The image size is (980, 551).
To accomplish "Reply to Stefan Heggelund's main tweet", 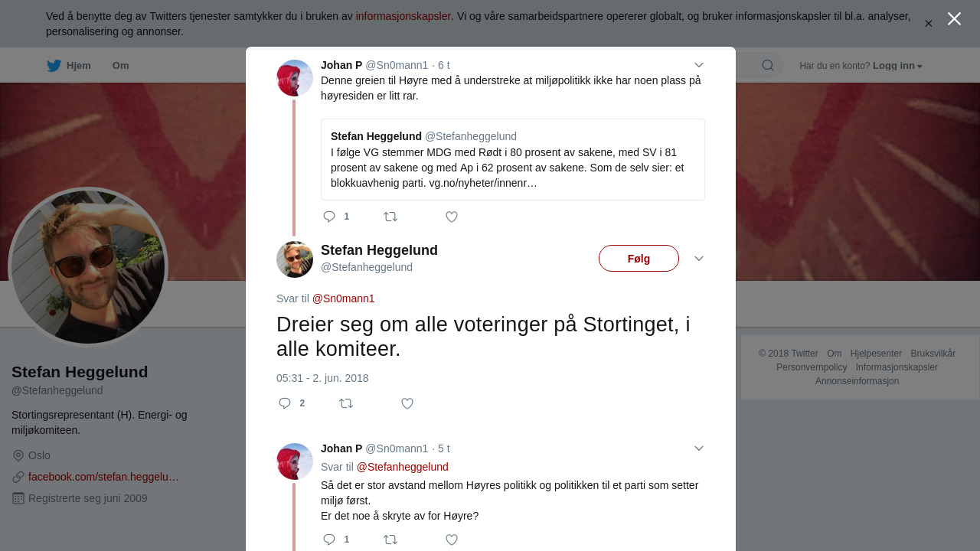I will [286, 403].
